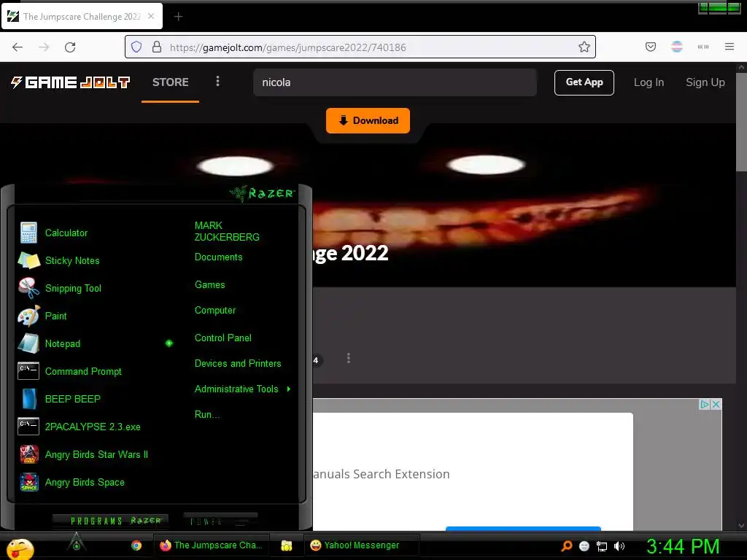Click the shield tracking protection icon

tap(136, 47)
